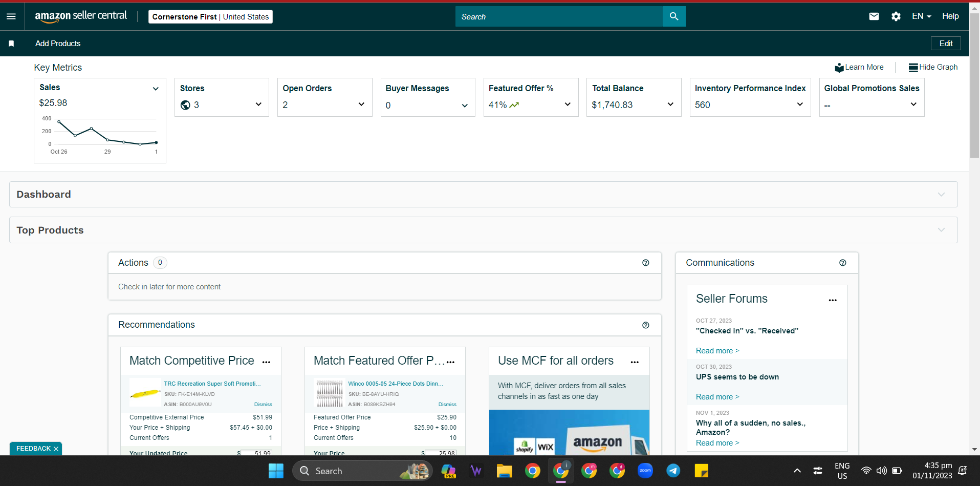Expand the Buyer Messages dropdown
The image size is (980, 486).
click(x=465, y=105)
